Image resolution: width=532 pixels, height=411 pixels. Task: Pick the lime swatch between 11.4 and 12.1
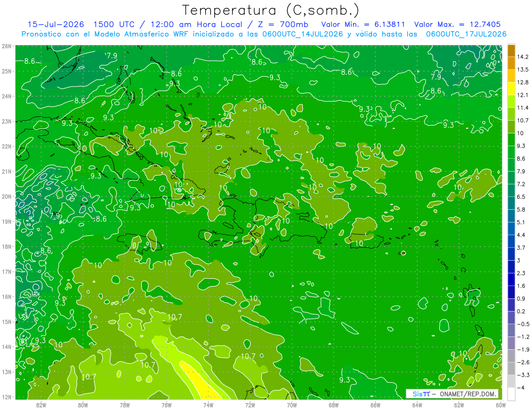[511, 101]
